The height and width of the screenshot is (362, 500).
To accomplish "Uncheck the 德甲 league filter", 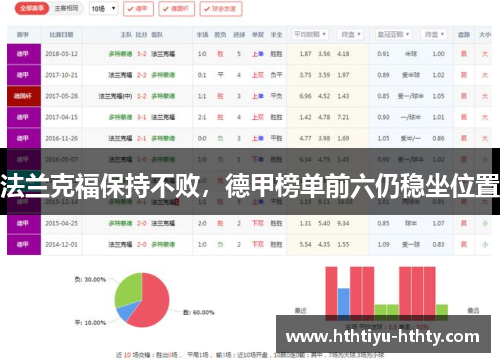I will point(138,9).
